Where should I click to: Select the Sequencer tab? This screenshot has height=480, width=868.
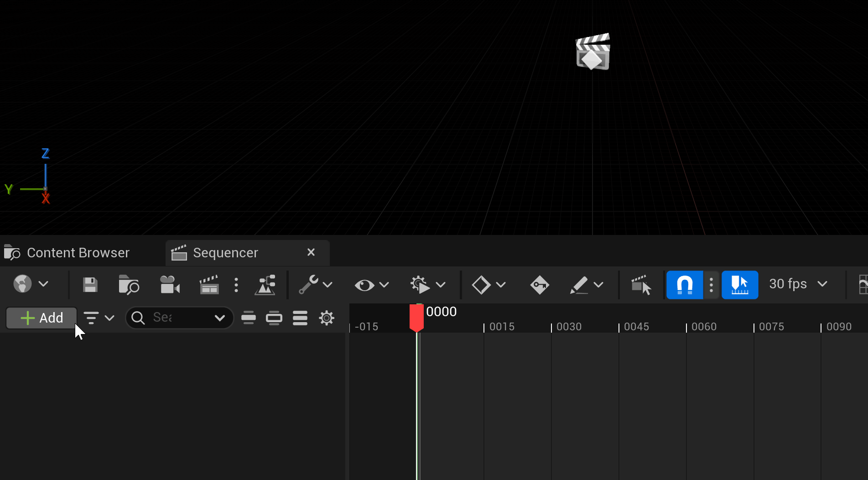coord(225,252)
